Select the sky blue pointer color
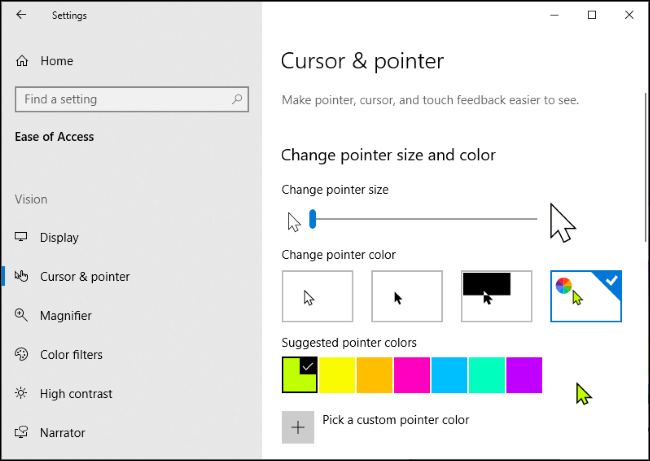 (x=449, y=375)
